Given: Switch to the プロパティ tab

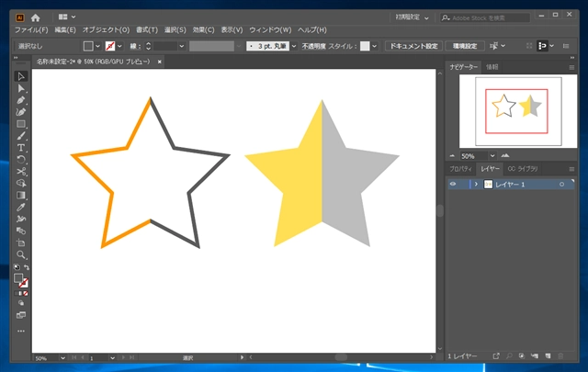Looking at the screenshot, I should [x=461, y=169].
